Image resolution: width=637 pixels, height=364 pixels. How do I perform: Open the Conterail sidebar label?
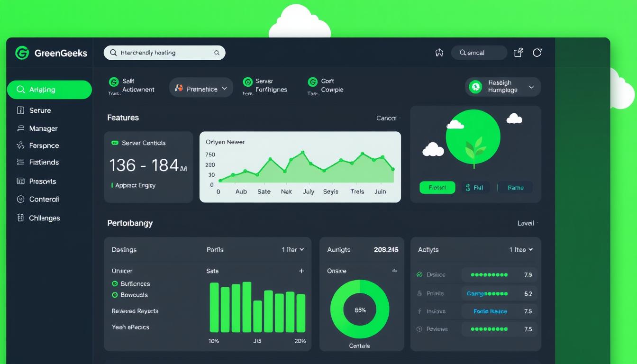coord(44,199)
